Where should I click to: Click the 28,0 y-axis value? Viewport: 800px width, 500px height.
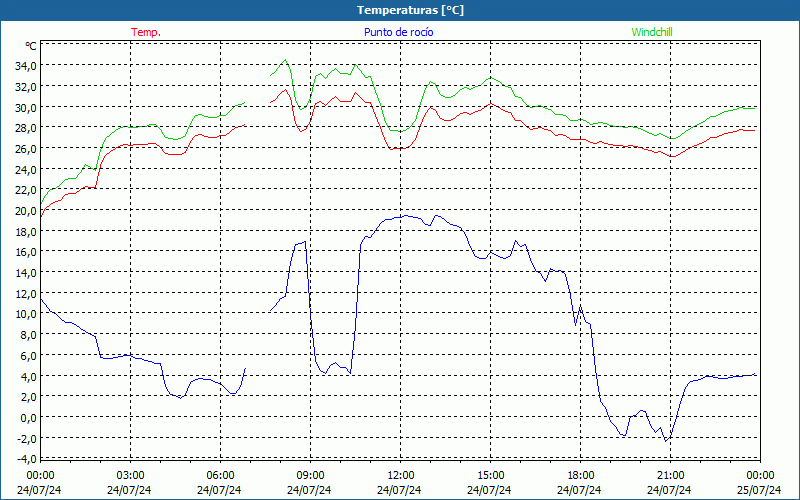point(26,128)
